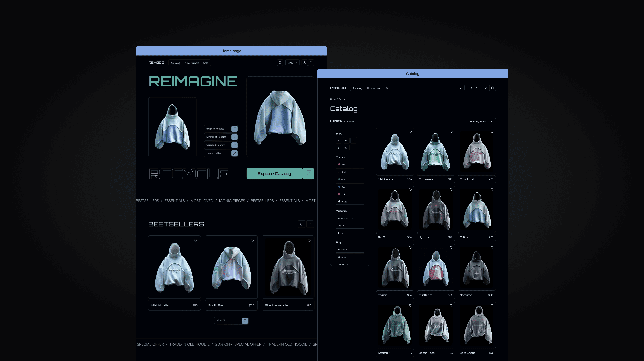Screen dimensions: 644x361
Task: Filter by Blue colour
Action: click(350, 187)
